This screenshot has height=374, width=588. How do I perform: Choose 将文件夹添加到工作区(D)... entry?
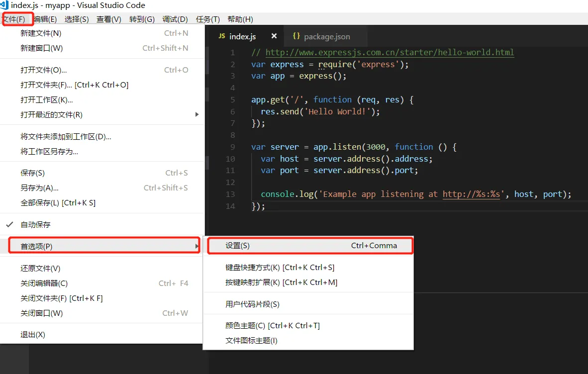[x=102, y=137]
